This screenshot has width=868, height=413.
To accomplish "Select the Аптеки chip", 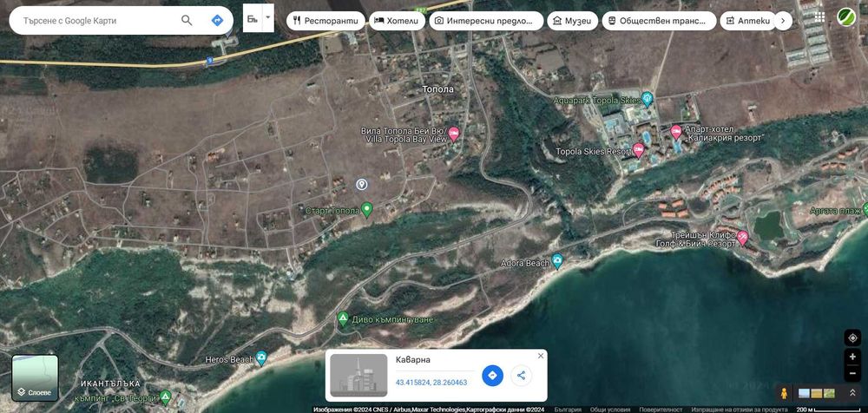I will [x=747, y=21].
